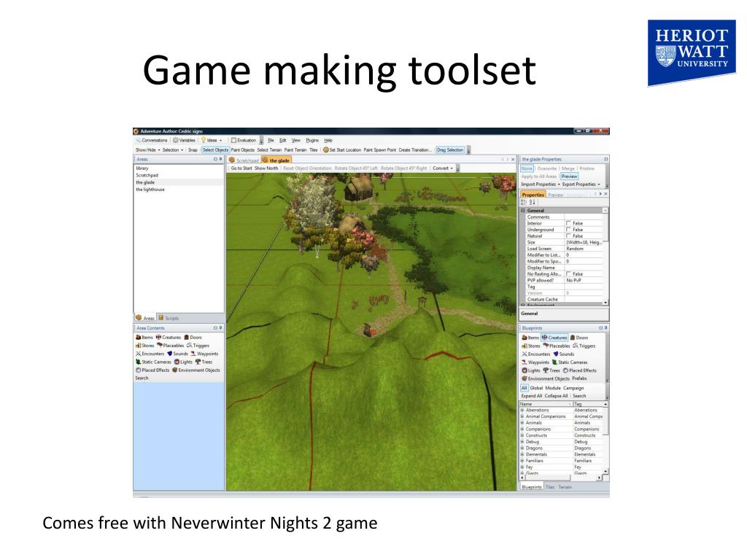Open the Variables tool in the toolbar

click(x=185, y=141)
